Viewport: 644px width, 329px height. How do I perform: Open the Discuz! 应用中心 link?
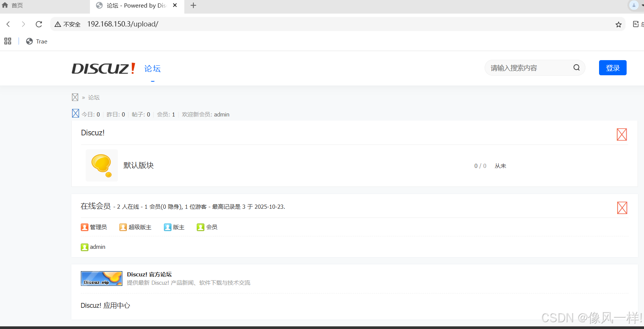(x=105, y=306)
